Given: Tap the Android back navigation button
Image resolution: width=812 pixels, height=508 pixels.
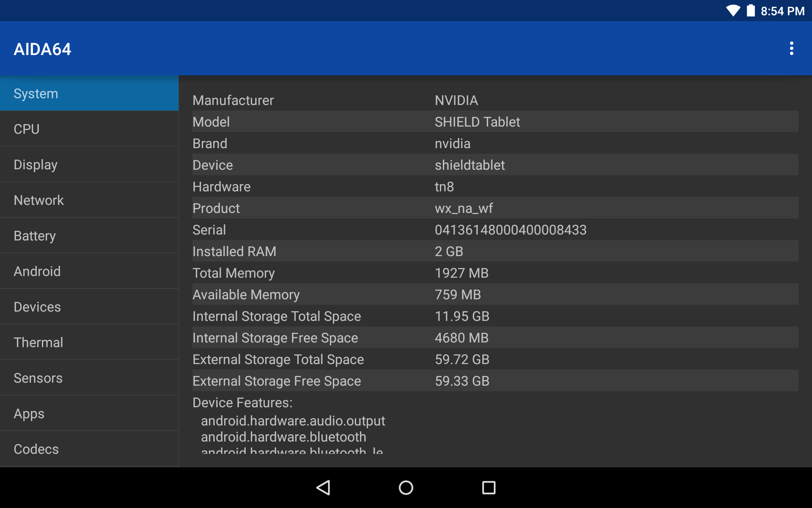Looking at the screenshot, I should tap(324, 488).
